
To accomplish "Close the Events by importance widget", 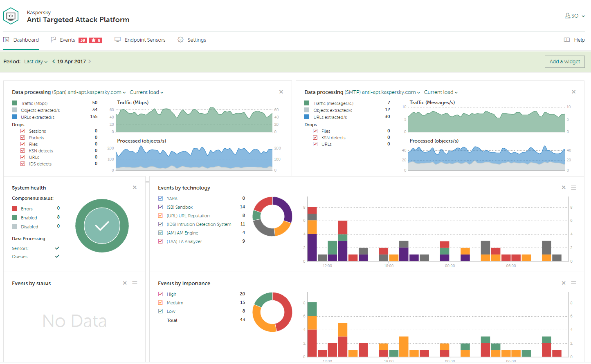I will click(564, 283).
